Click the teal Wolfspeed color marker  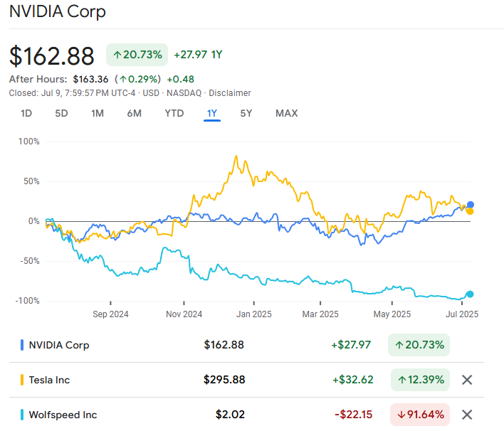(22, 415)
